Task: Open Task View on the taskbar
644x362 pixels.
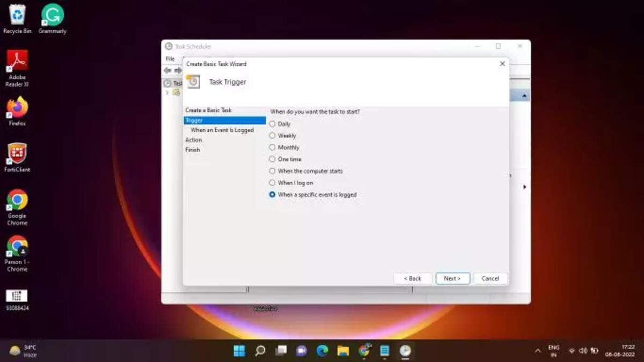Action: [x=281, y=351]
